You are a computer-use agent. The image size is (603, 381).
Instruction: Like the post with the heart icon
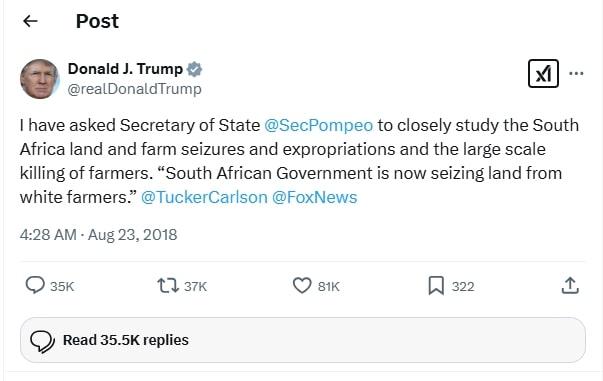[302, 286]
